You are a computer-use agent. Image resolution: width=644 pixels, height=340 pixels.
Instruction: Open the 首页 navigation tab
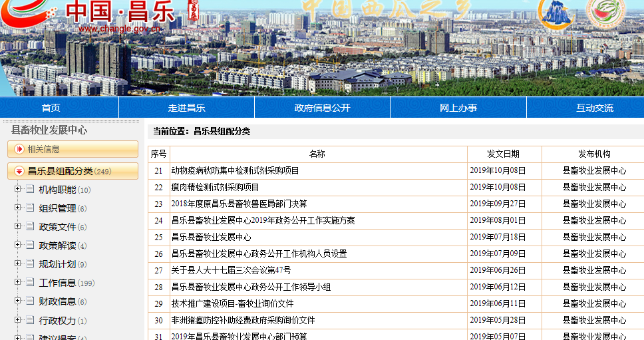point(51,108)
